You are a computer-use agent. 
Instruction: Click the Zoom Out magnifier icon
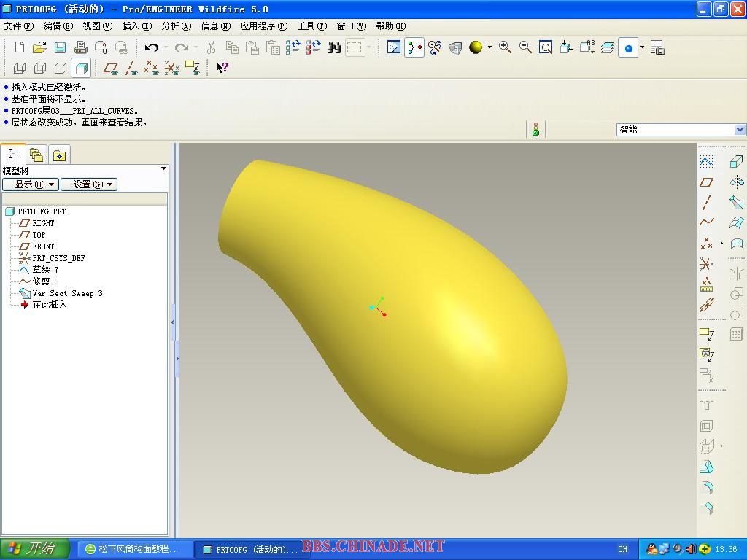(x=525, y=48)
